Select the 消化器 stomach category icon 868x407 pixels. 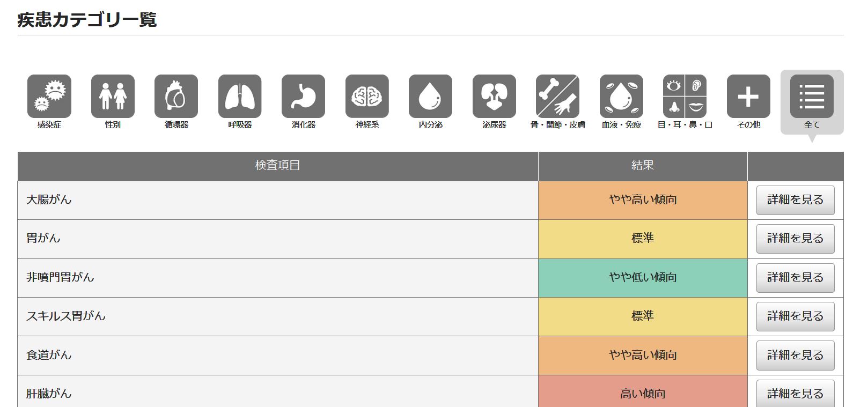point(304,97)
